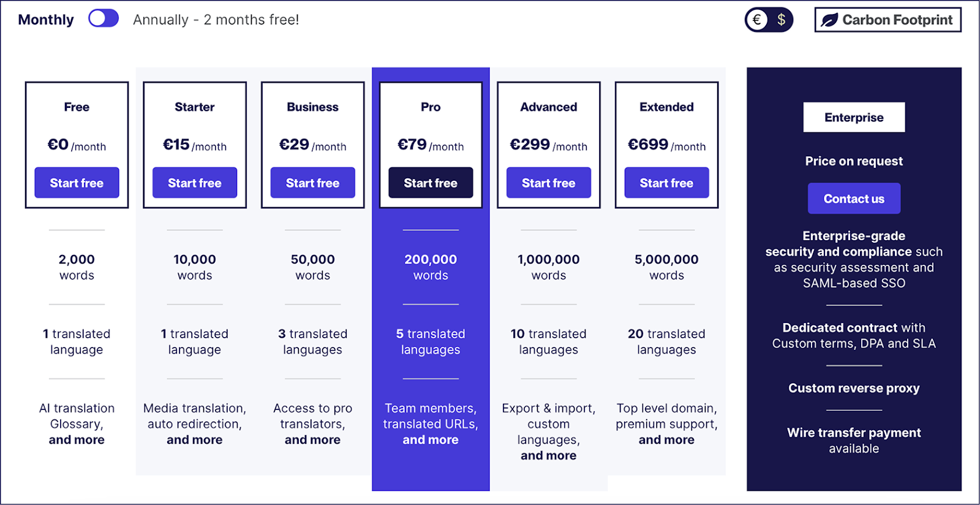Start free on the Advanced plan
Image resolution: width=980 pixels, height=505 pixels.
[548, 183]
